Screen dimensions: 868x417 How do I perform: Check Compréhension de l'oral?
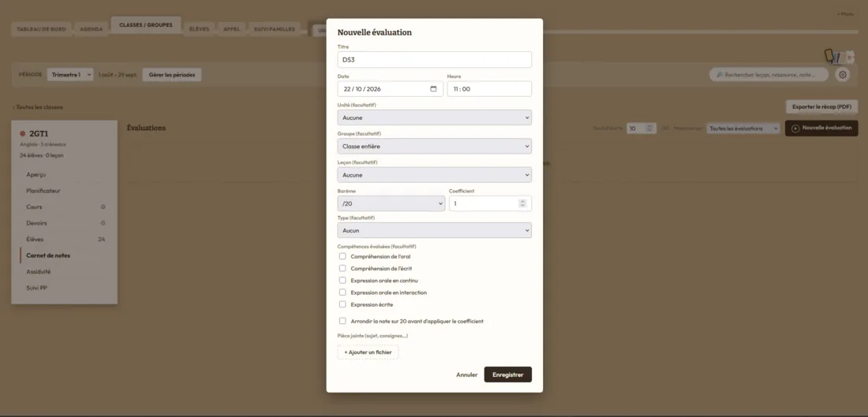point(342,256)
